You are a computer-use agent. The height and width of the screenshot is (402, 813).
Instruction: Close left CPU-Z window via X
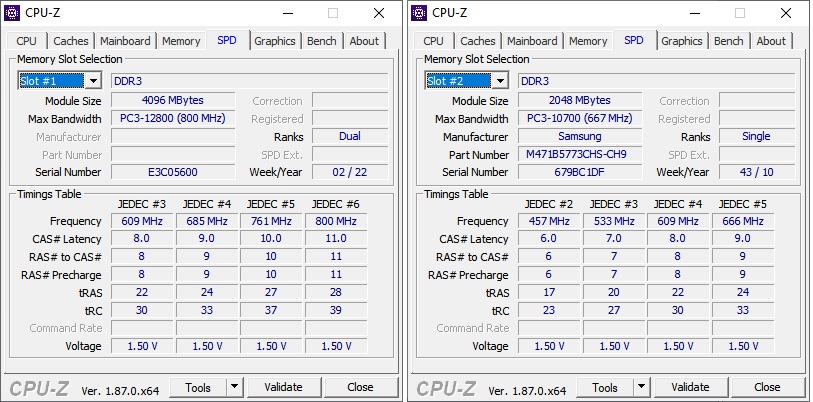click(x=379, y=13)
